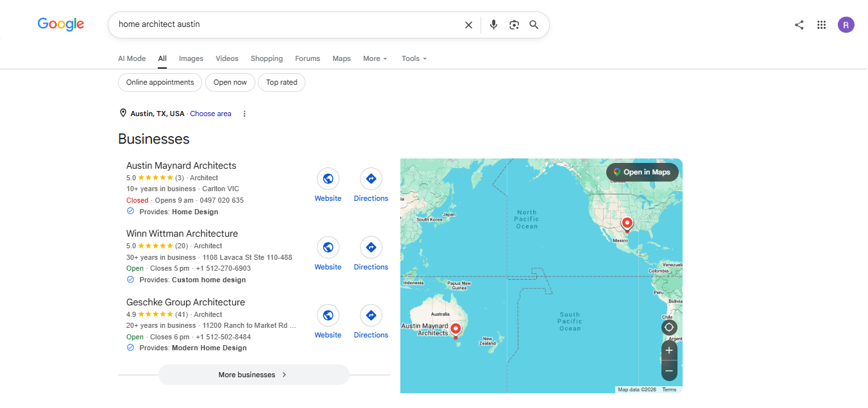The height and width of the screenshot is (408, 868).
Task: Expand the Tools dropdown
Action: click(414, 58)
